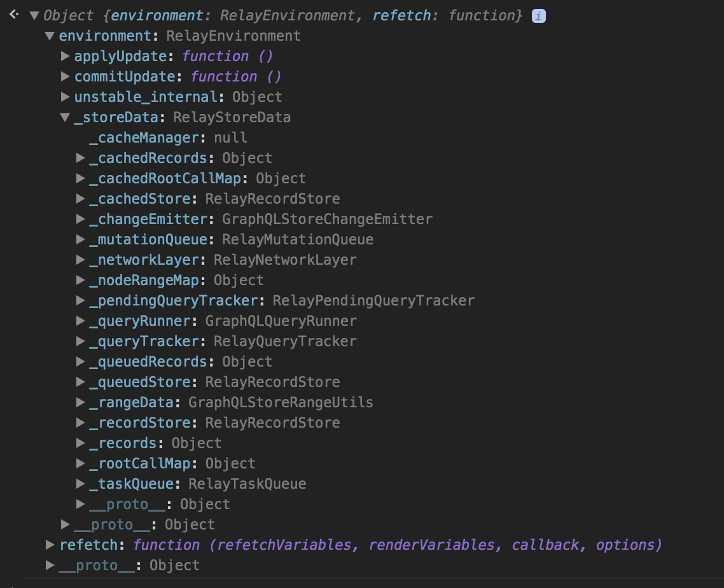Screen dimensions: 724x588
Task: Click the Object header summary text
Action: (282, 16)
